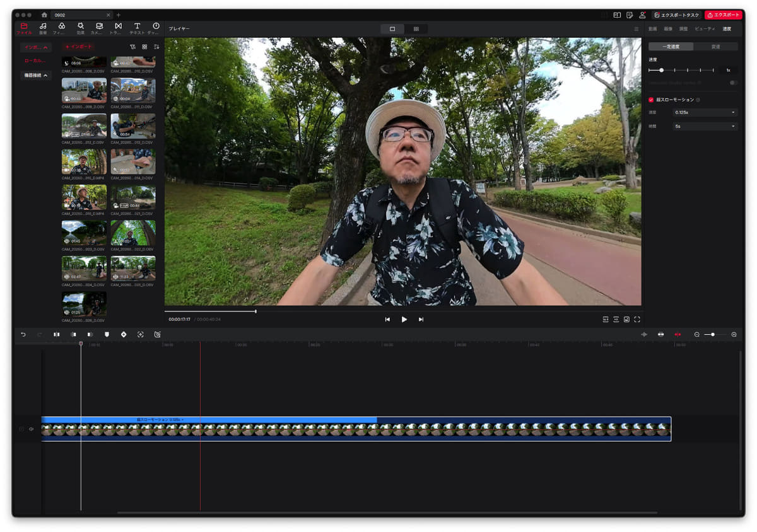Click the tracking/focus frame toolbar icon

(x=140, y=334)
